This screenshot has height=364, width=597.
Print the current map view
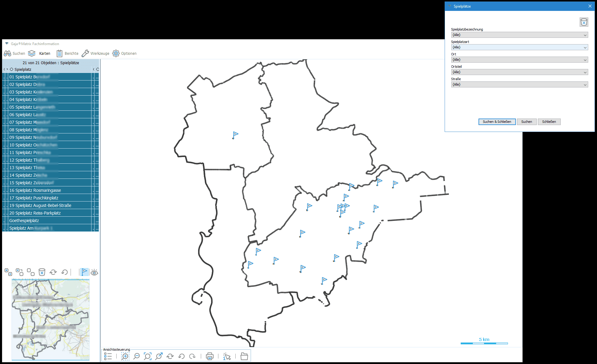pos(210,356)
